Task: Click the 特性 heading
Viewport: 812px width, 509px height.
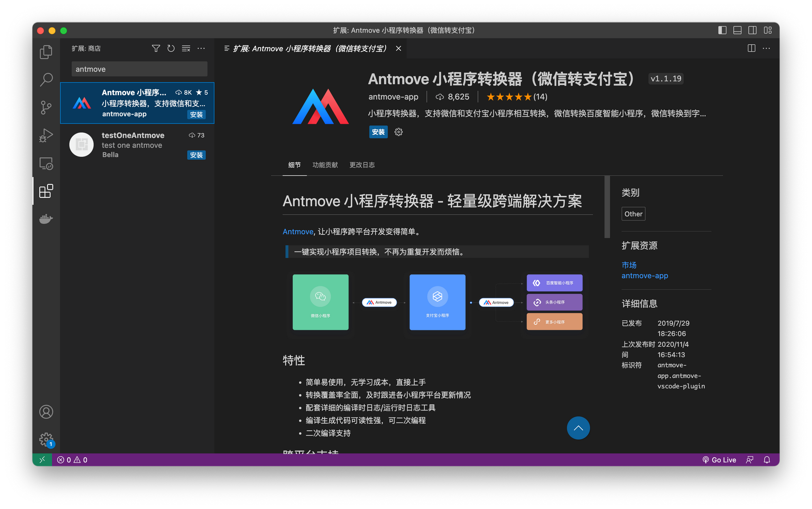Action: 294,360
